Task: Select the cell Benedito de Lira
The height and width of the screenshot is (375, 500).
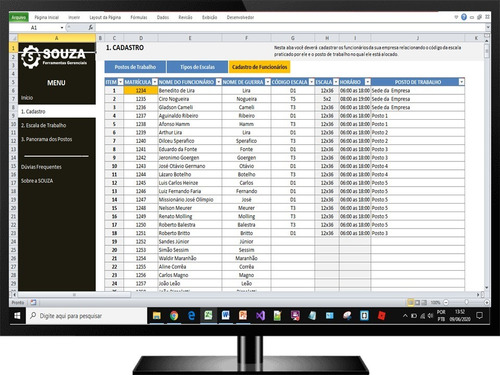Action: 190,91
